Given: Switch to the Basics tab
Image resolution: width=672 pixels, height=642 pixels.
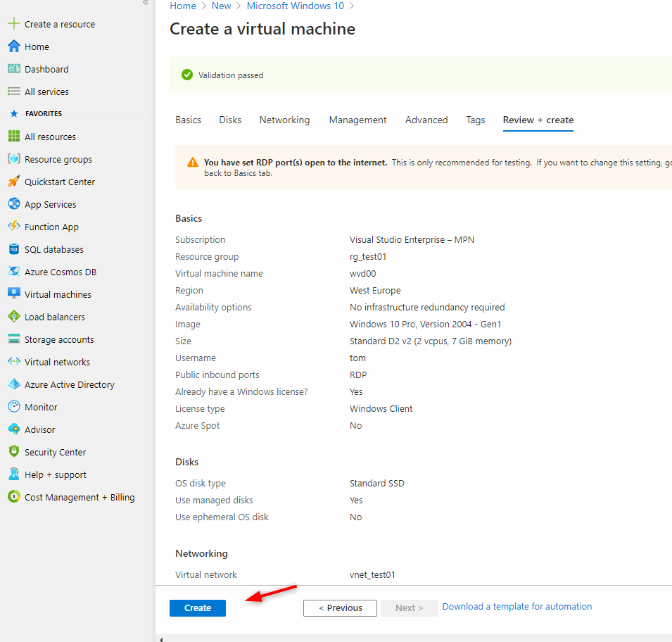Looking at the screenshot, I should point(188,120).
